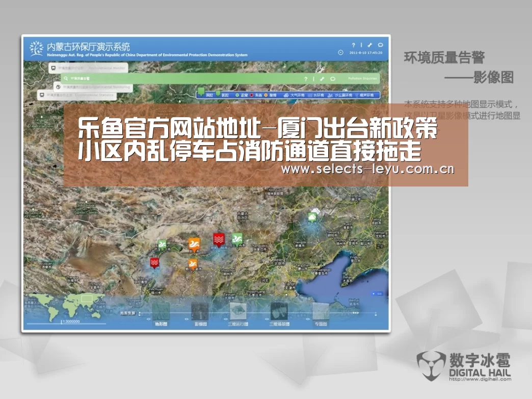Open the wrench settings icon in the blue header
Image resolution: width=532 pixels, height=399 pixels.
[370, 45]
